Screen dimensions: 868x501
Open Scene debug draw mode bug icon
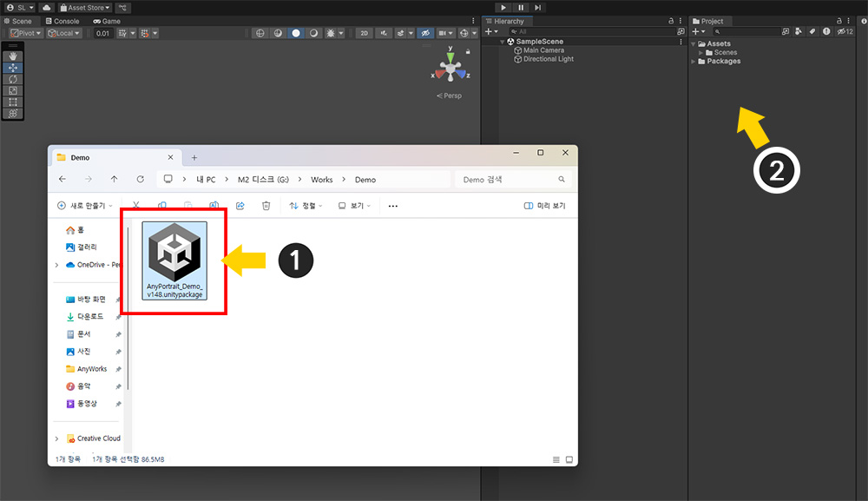coord(331,33)
